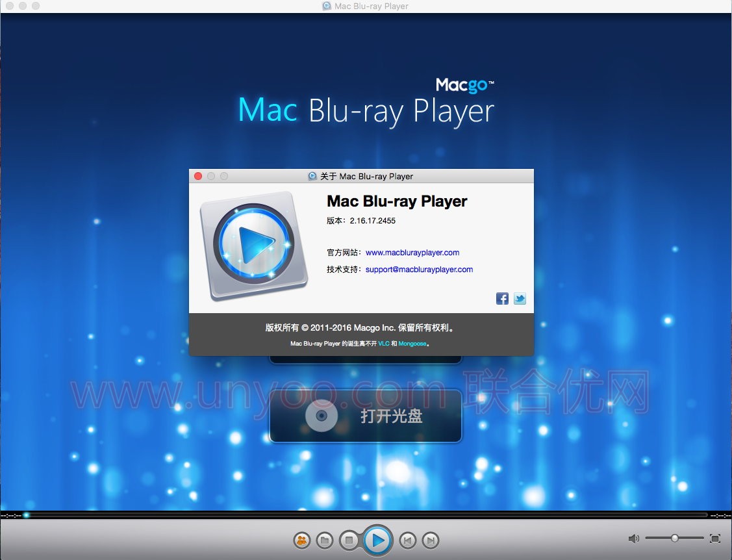This screenshot has width=732, height=560.
Task: Adjust the volume slider knob
Action: (x=675, y=538)
